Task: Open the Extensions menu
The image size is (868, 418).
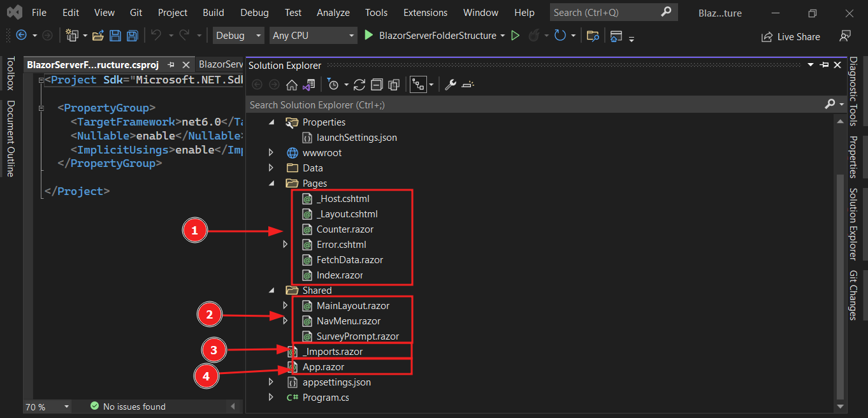Action: coord(426,13)
